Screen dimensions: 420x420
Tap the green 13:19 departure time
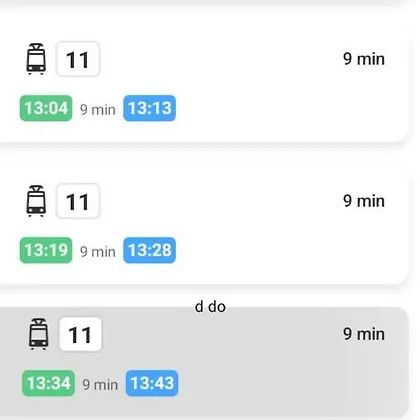pos(46,250)
